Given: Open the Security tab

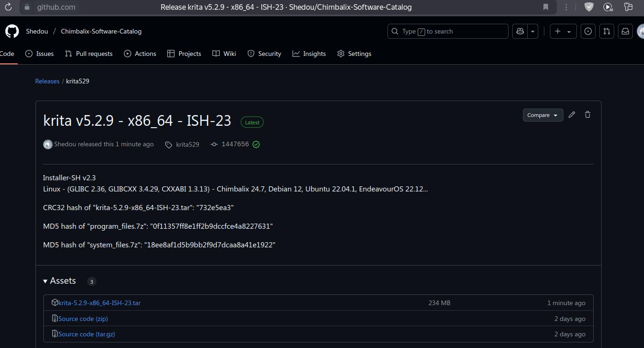Looking at the screenshot, I should coord(264,54).
